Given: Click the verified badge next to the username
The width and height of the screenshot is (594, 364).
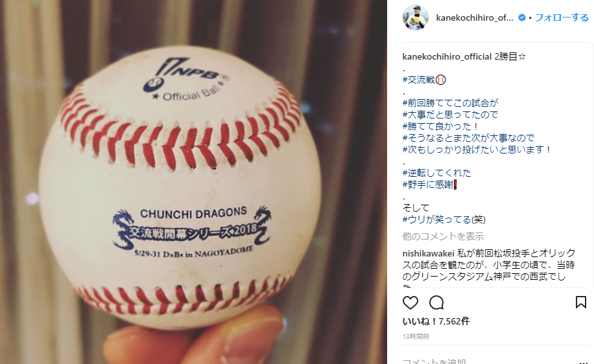Looking at the screenshot, I should pos(521,17).
